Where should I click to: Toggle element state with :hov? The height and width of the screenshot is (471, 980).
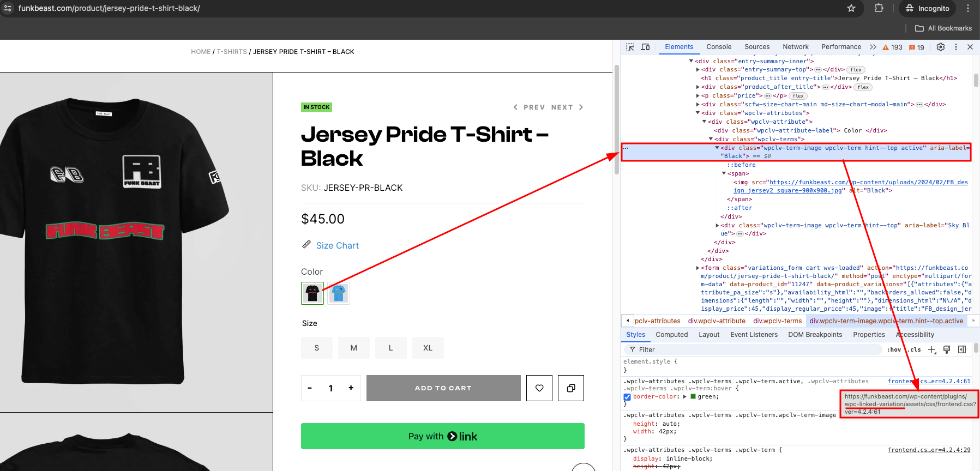coord(894,350)
